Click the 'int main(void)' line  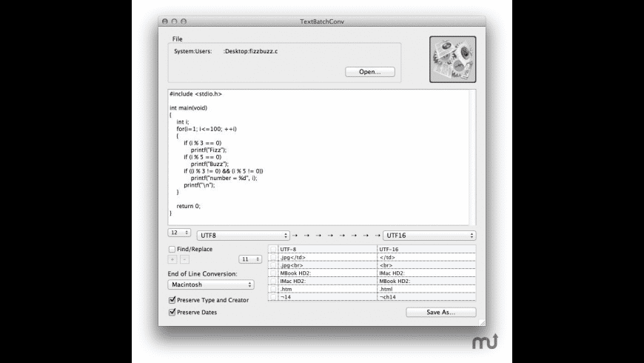click(x=189, y=108)
